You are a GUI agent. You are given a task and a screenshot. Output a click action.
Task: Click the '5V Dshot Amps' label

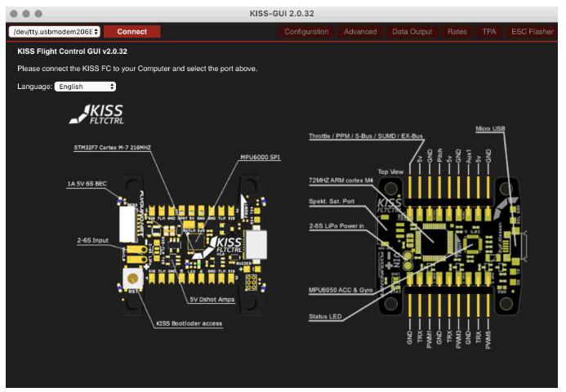point(212,300)
